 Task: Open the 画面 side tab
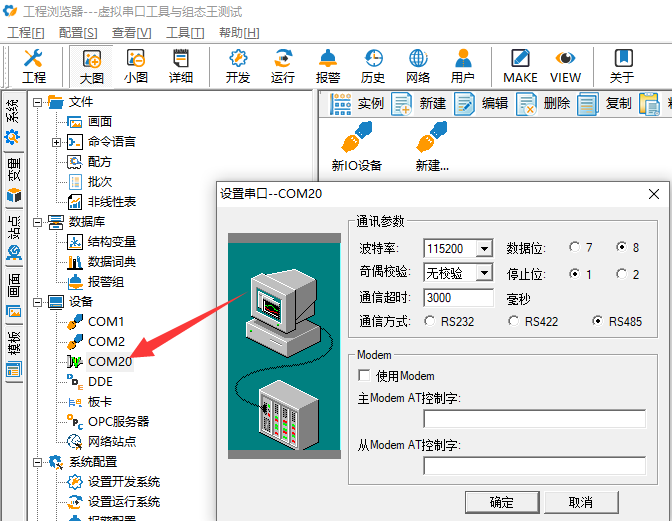13,296
